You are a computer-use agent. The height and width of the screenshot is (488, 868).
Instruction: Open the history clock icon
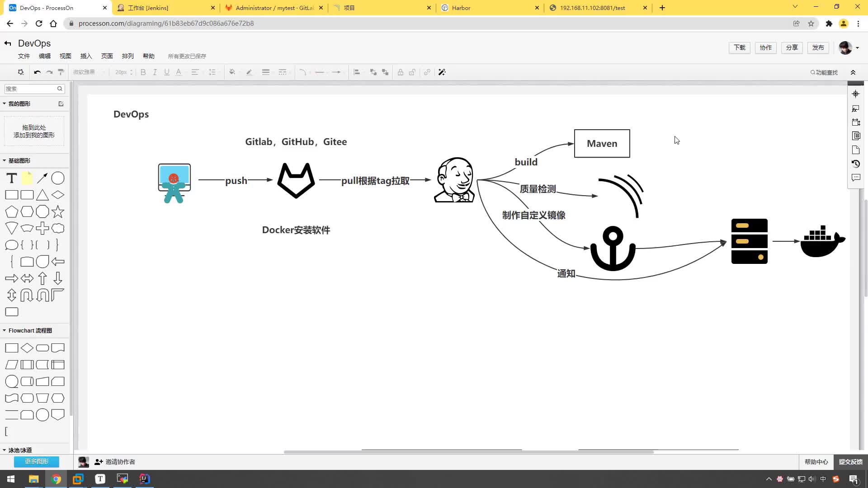pyautogui.click(x=855, y=164)
